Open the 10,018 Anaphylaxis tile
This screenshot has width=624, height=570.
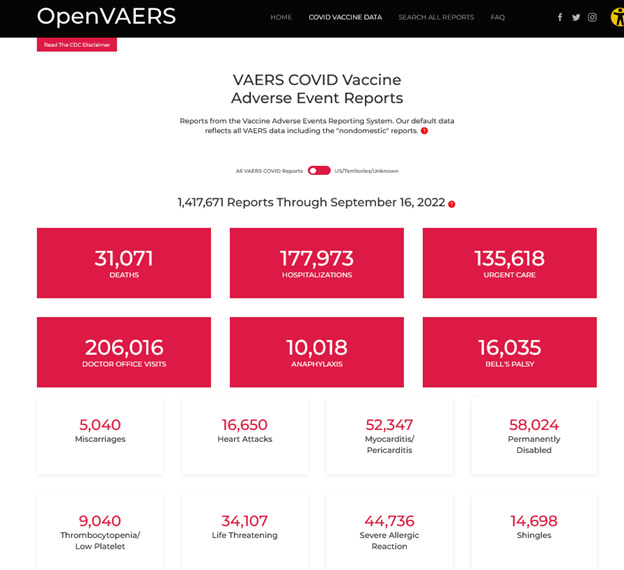317,352
